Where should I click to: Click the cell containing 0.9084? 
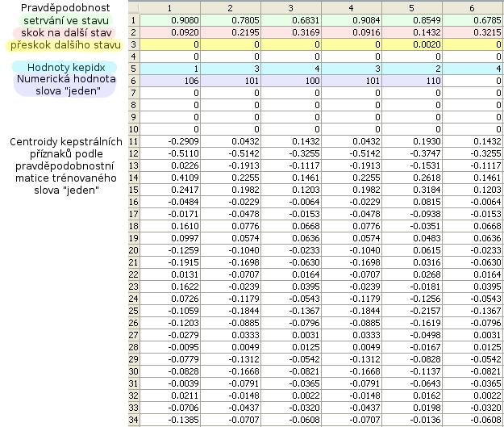352,21
